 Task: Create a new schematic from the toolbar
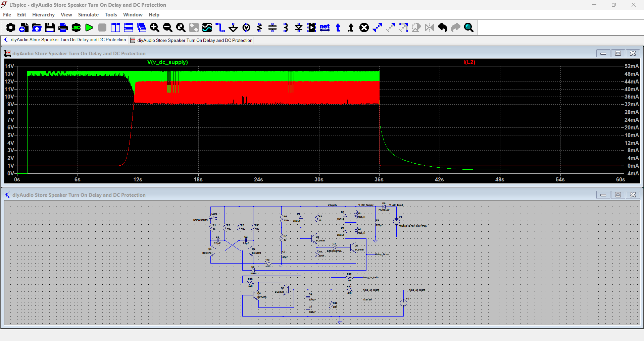[x=24, y=27]
